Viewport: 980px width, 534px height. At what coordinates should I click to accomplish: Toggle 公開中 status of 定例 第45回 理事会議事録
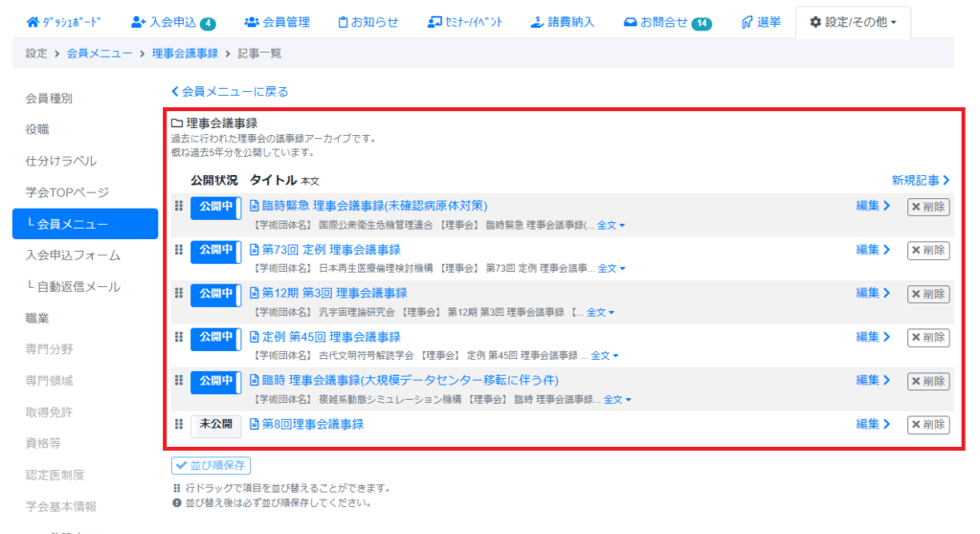point(214,339)
